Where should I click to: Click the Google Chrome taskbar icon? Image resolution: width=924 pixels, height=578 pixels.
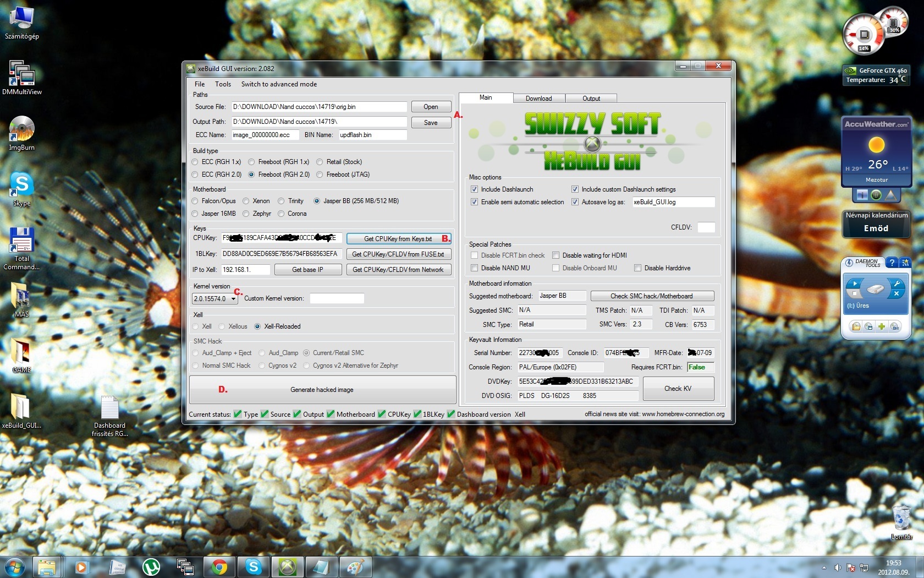pos(219,566)
